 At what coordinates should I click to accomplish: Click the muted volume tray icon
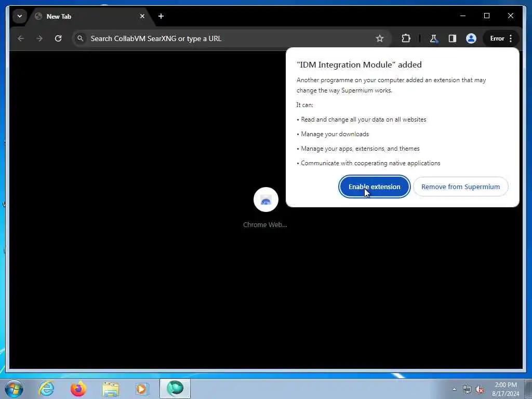pyautogui.click(x=480, y=390)
